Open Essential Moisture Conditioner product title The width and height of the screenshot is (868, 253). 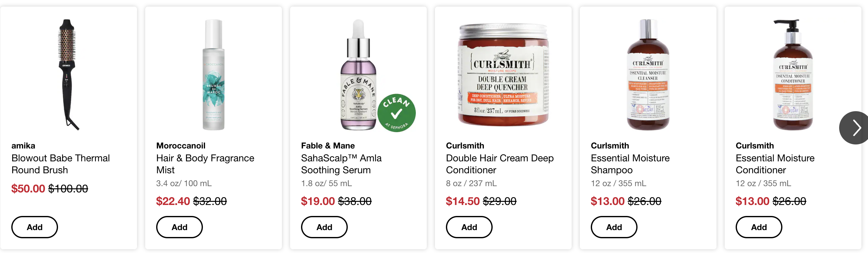[775, 164]
